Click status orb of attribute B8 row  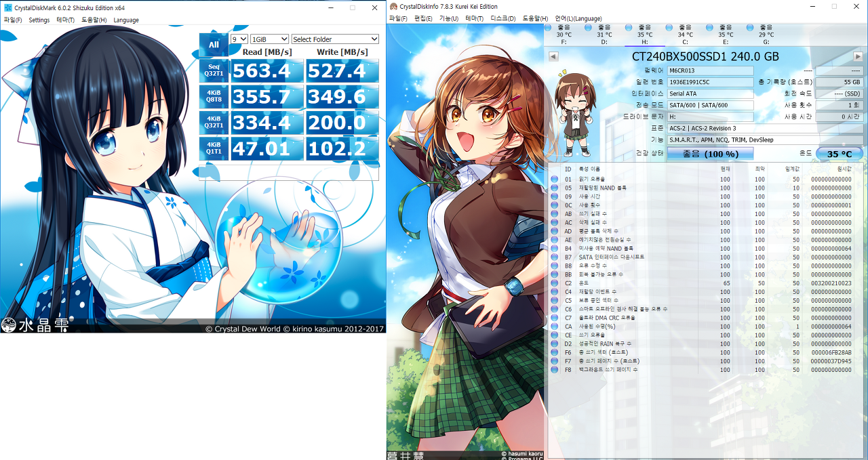click(x=554, y=266)
